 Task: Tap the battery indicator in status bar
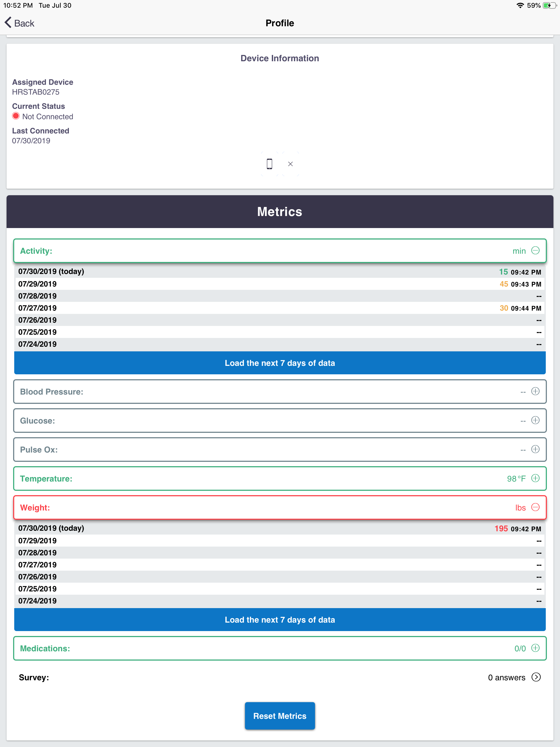point(550,5)
